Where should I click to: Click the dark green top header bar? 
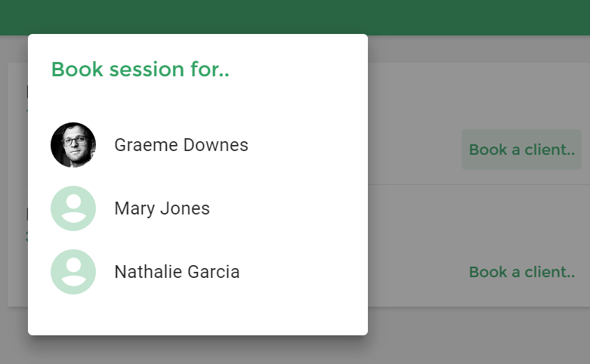click(x=295, y=17)
